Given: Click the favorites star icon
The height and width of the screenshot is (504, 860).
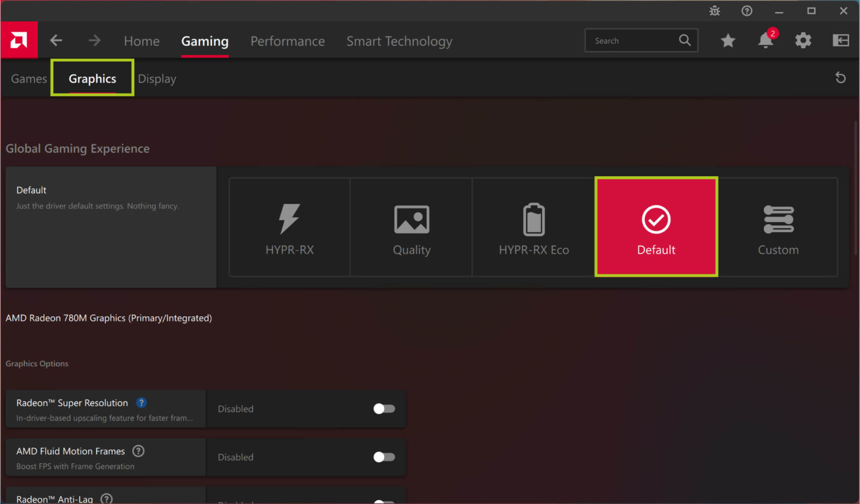Looking at the screenshot, I should tap(728, 40).
